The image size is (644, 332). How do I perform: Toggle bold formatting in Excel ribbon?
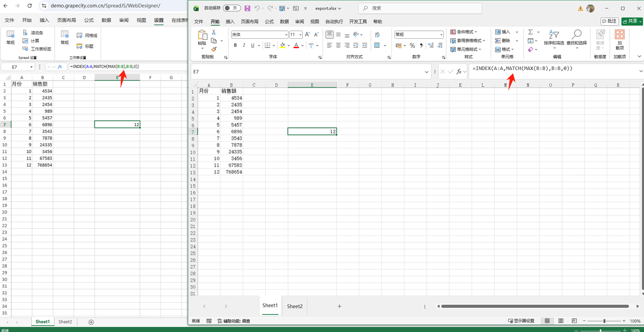235,45
